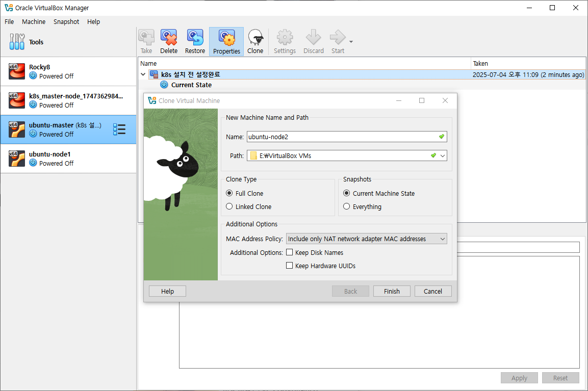Select the Everything snapshots option
The width and height of the screenshot is (588, 391).
tap(346, 206)
